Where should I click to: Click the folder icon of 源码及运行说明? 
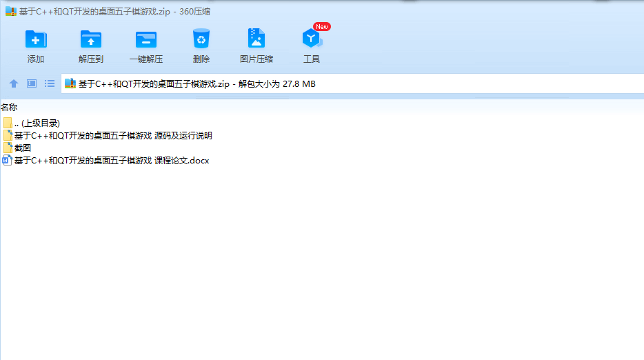click(8, 136)
